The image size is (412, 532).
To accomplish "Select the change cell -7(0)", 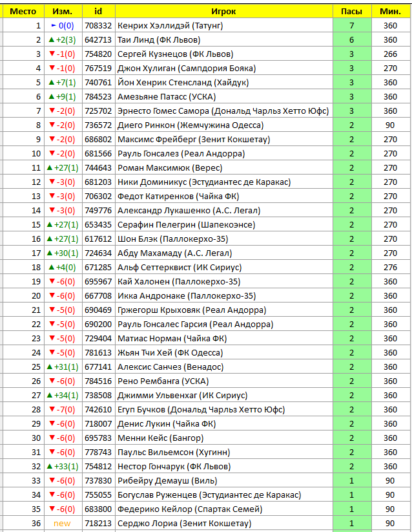I will (x=63, y=410).
